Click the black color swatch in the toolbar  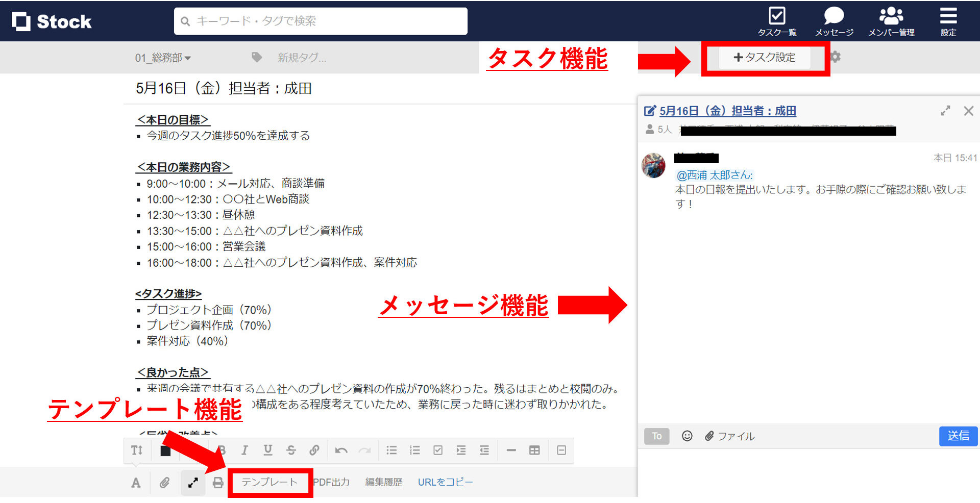pos(164,450)
